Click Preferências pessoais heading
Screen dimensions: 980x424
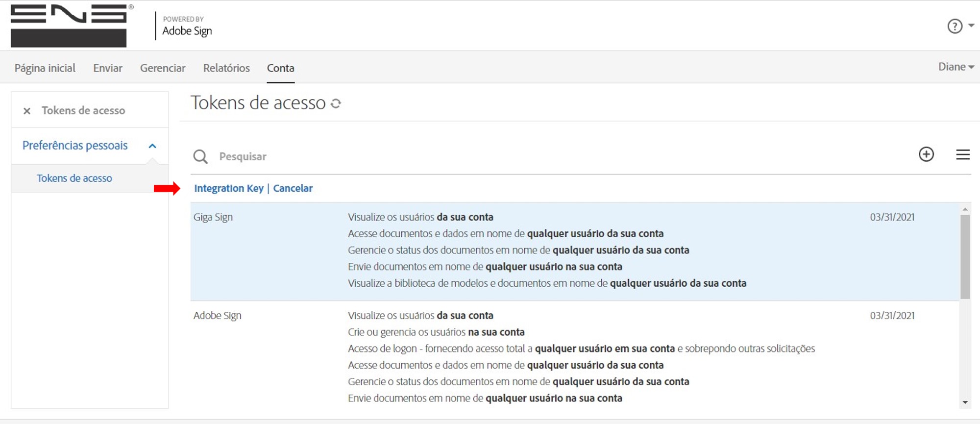click(75, 146)
